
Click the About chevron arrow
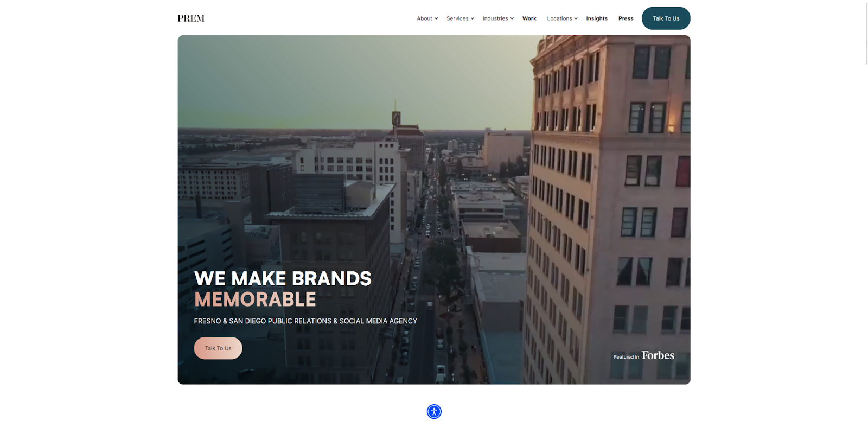click(x=436, y=18)
